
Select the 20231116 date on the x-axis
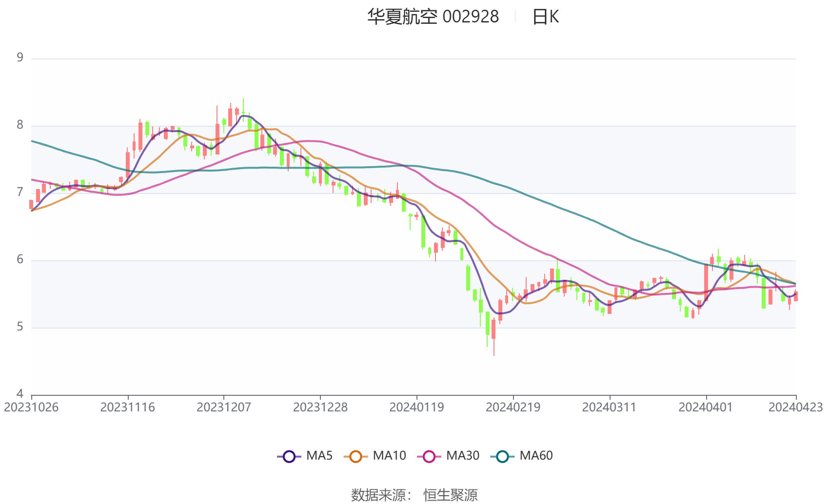coord(127,407)
